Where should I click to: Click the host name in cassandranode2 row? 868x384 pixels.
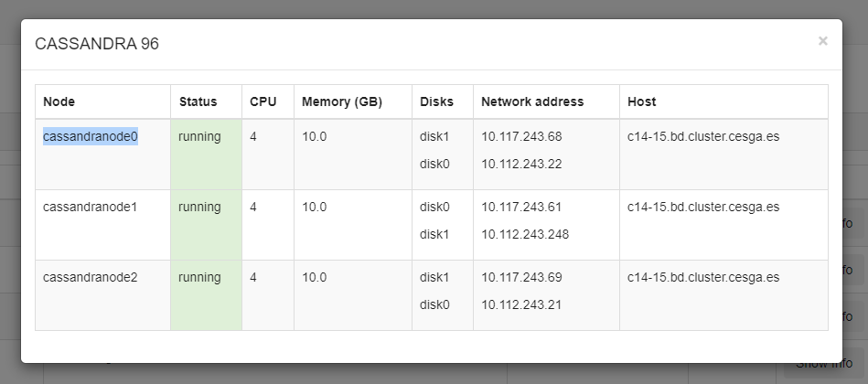[x=702, y=277]
